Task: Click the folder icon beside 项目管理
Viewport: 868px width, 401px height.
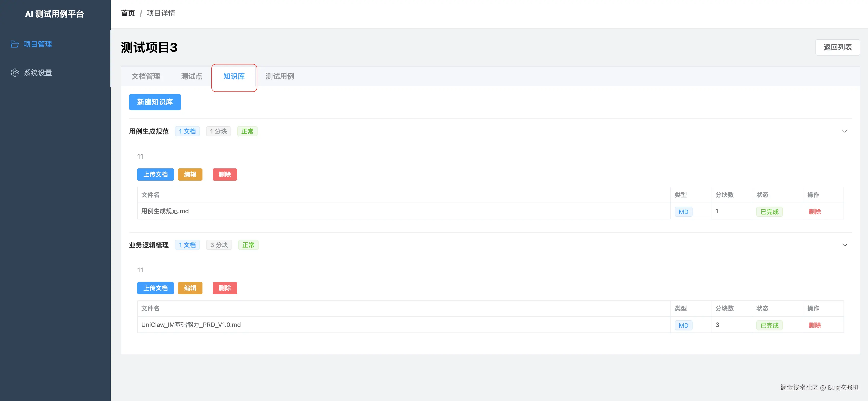Action: [x=15, y=44]
